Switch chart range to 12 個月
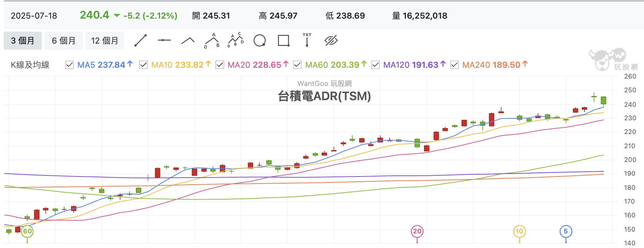The image size is (644, 248). tap(105, 41)
